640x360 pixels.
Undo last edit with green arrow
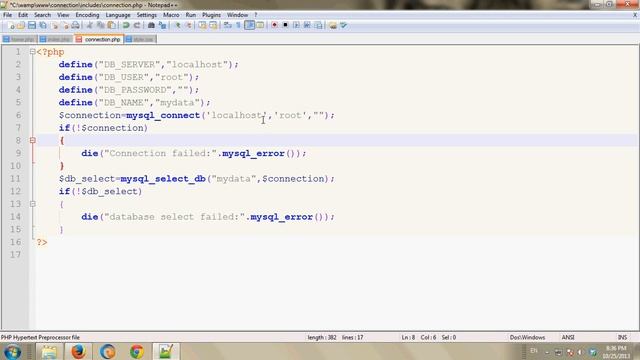pos(126,25)
